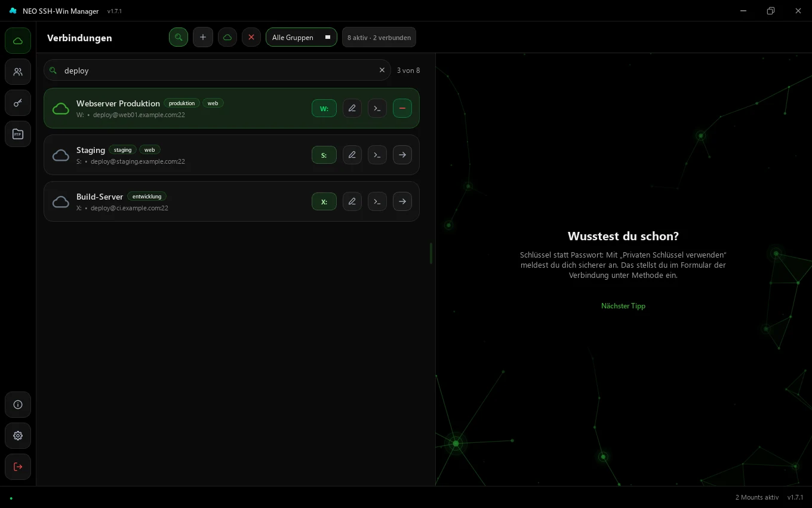Select the Webserver Produktion connection name

(118, 103)
